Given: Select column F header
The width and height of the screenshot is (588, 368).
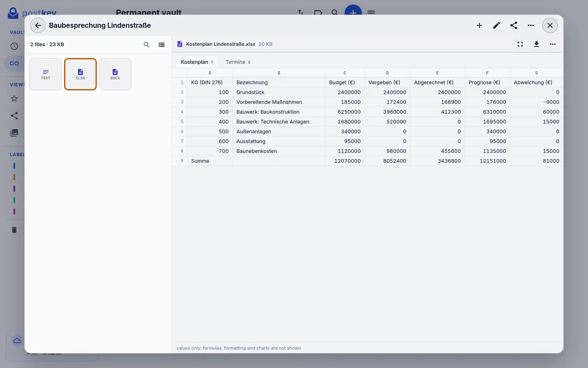Looking at the screenshot, I should (487, 73).
